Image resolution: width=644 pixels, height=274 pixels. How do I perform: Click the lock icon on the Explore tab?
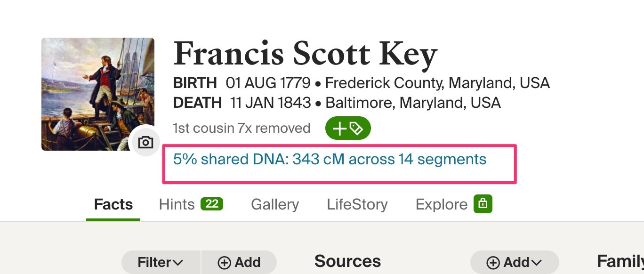pos(483,204)
